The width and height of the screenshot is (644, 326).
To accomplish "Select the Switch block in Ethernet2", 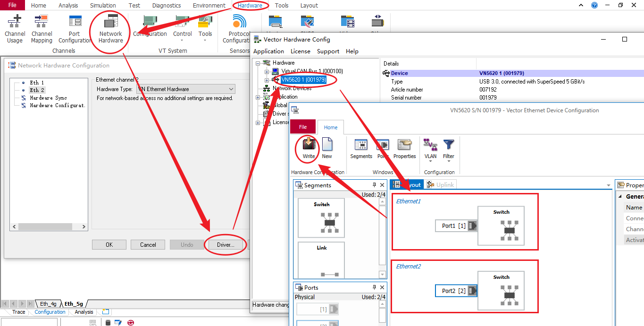I will 501,291.
